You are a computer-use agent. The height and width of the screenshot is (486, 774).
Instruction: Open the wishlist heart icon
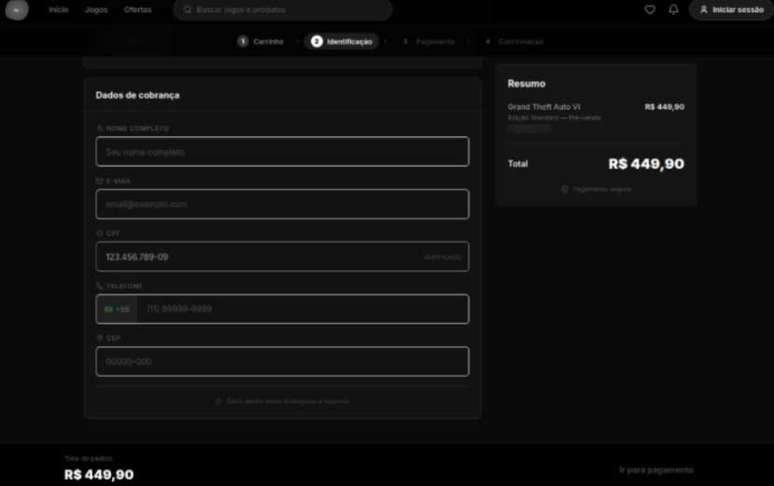pyautogui.click(x=650, y=9)
